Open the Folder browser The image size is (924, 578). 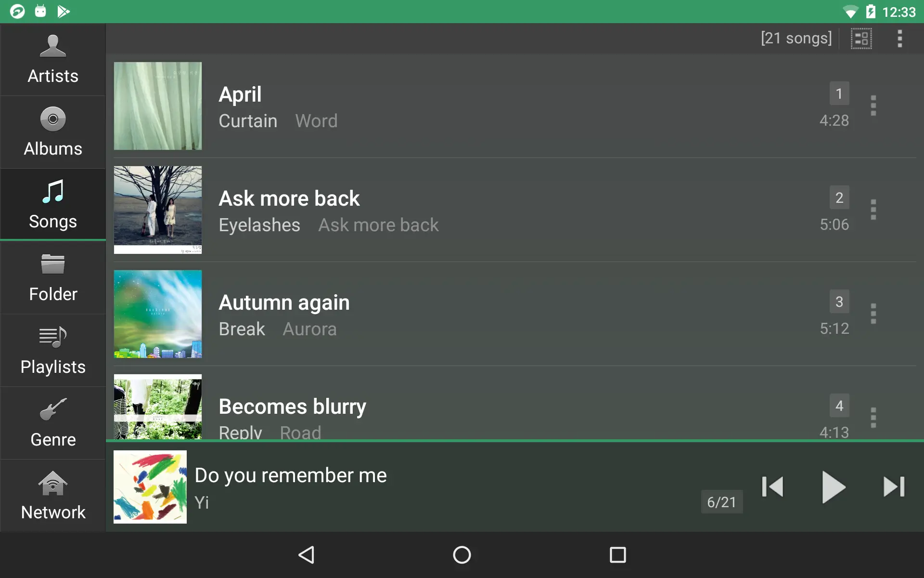53,278
